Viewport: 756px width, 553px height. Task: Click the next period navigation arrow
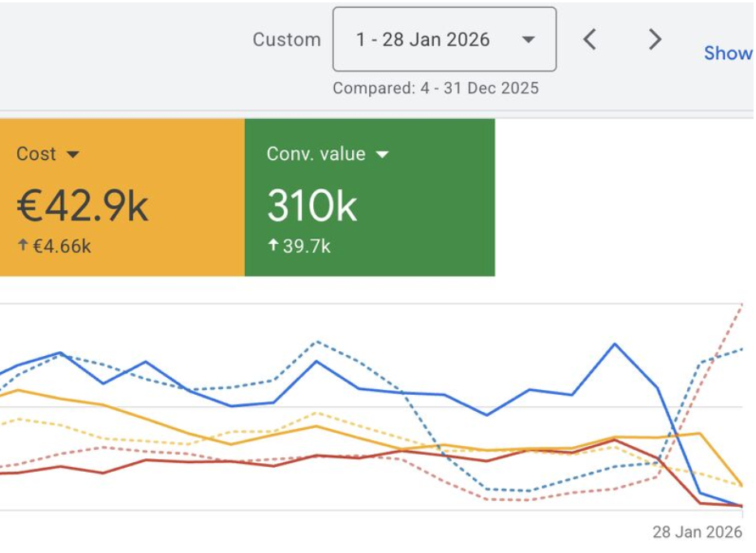(654, 39)
